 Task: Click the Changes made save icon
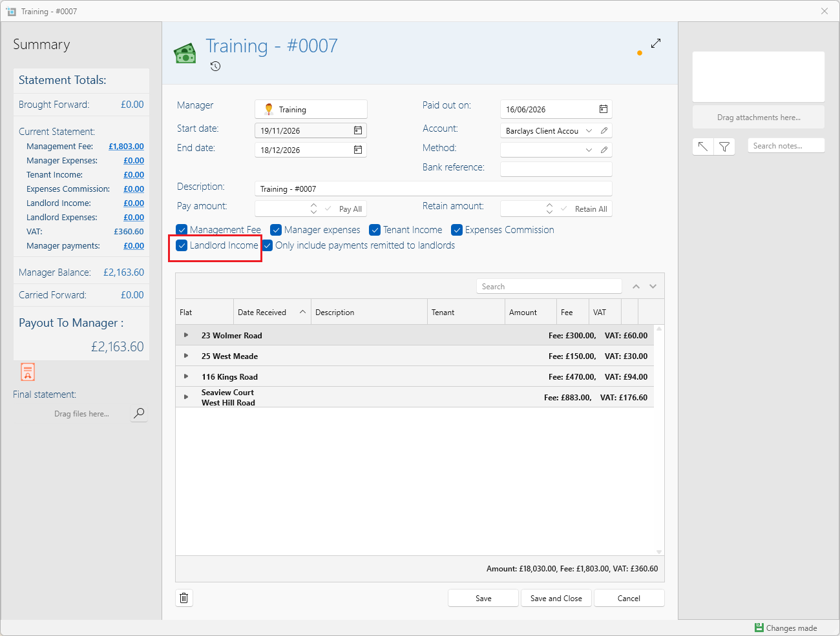pyautogui.click(x=759, y=628)
